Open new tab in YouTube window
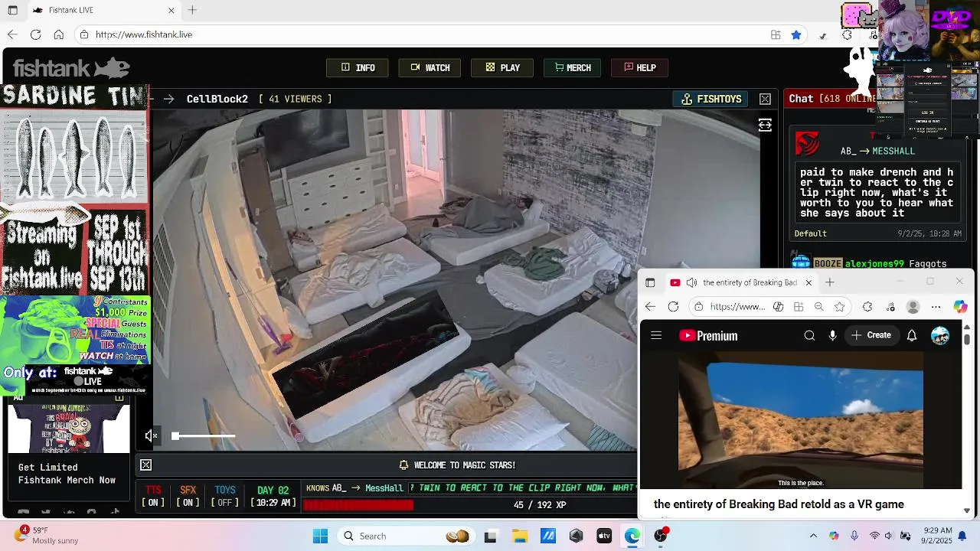This screenshot has width=980, height=551. 829,282
